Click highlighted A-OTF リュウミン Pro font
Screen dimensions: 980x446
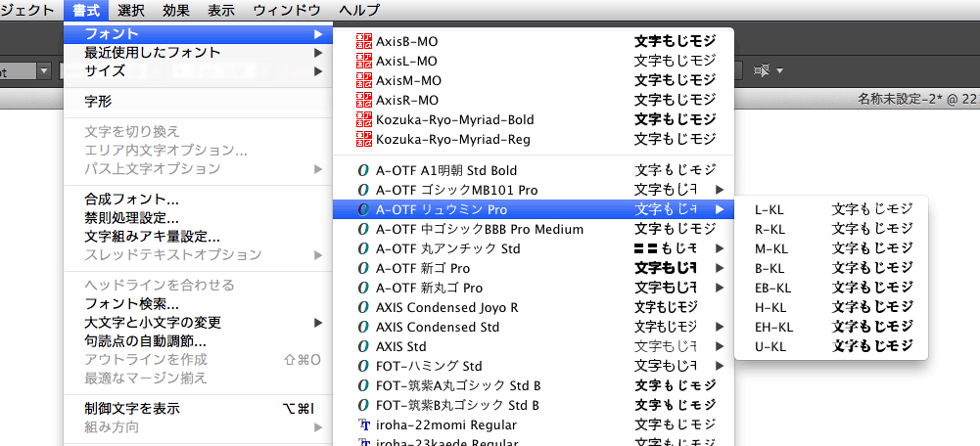pos(534,209)
